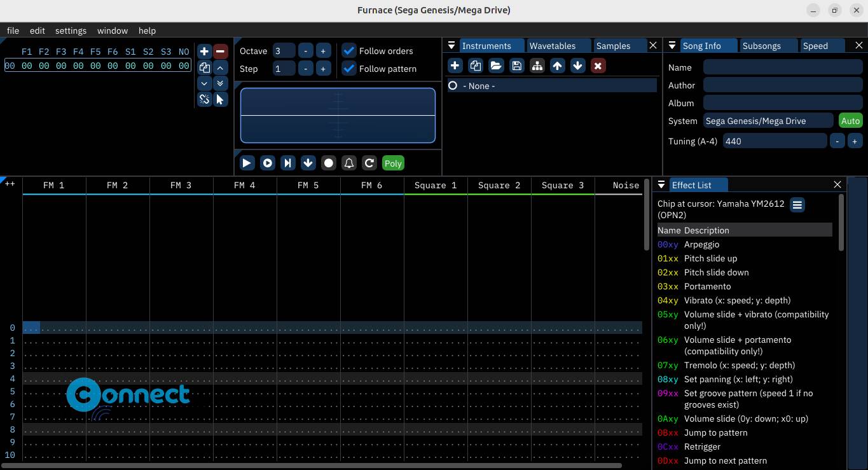Remove the order with red minus icon

tap(221, 52)
